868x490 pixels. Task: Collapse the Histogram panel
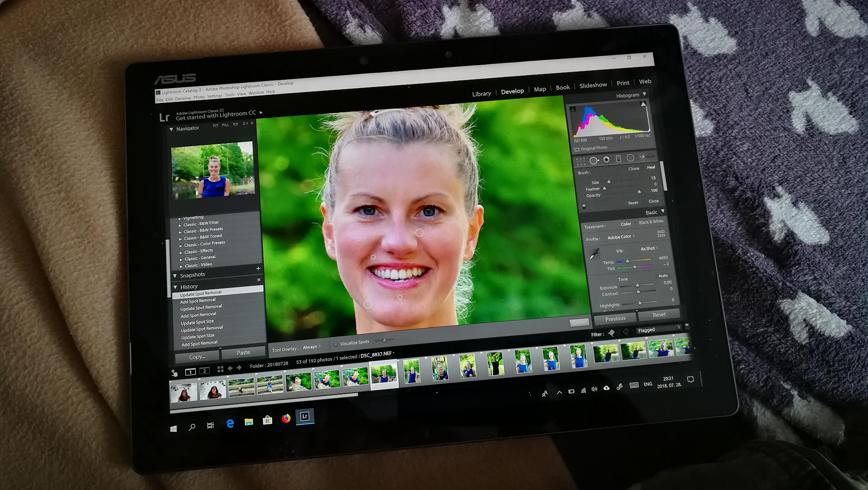pyautogui.click(x=644, y=94)
